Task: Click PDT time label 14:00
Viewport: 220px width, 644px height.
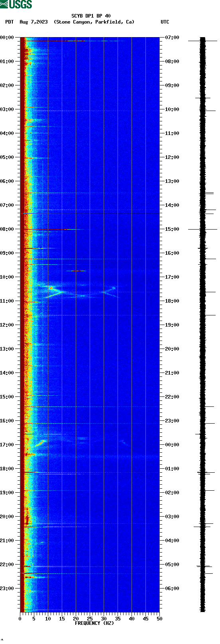Action: [x=7, y=373]
